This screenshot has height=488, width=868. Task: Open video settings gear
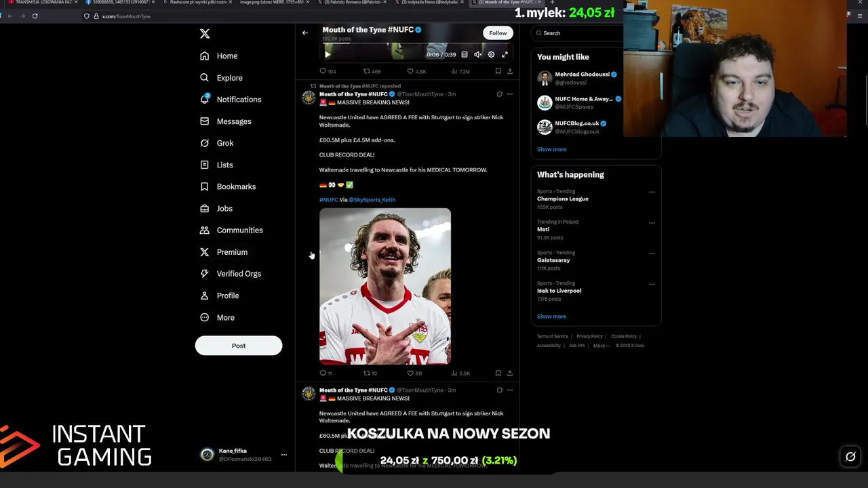click(492, 54)
